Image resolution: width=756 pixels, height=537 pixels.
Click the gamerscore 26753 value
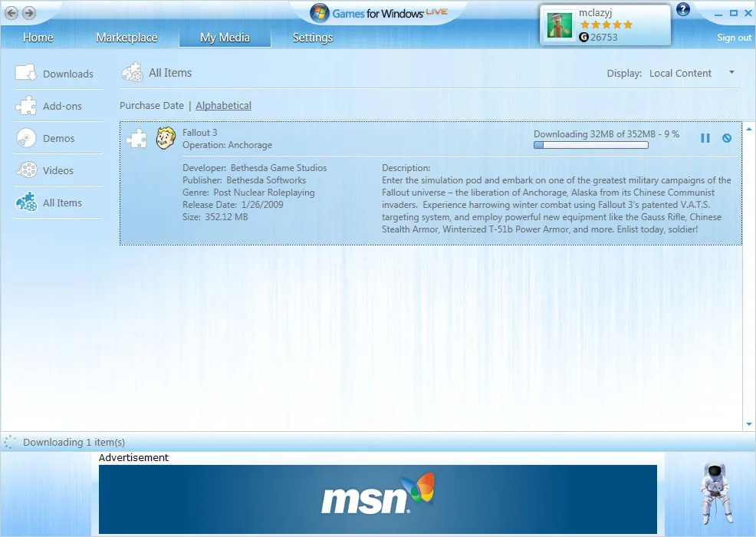[603, 37]
